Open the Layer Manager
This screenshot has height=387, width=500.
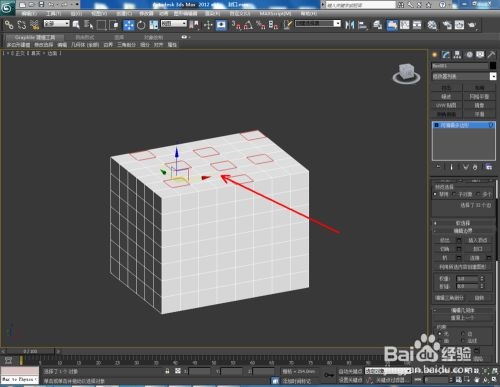point(377,25)
